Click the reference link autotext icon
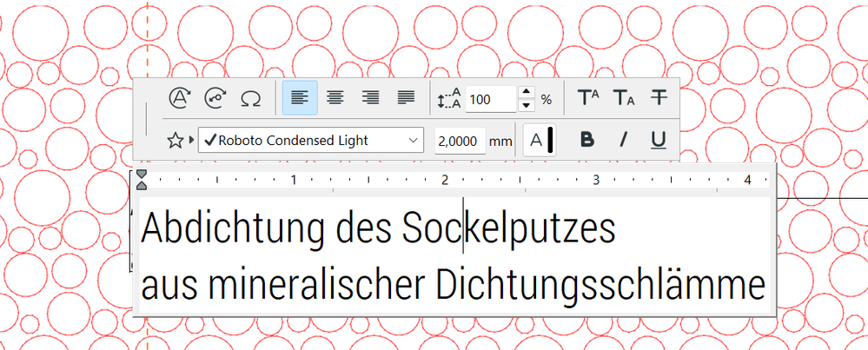Viewport: 868px width, 350px height. [215, 98]
